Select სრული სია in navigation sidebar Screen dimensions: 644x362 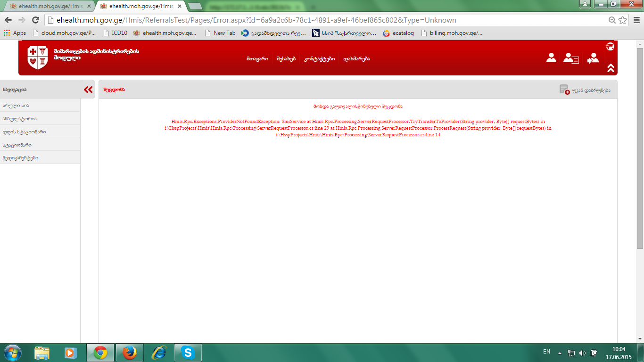[16, 106]
